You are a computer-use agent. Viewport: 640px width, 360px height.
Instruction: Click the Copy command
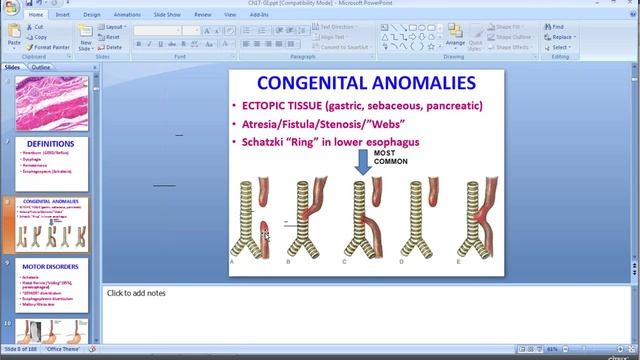pos(37,37)
